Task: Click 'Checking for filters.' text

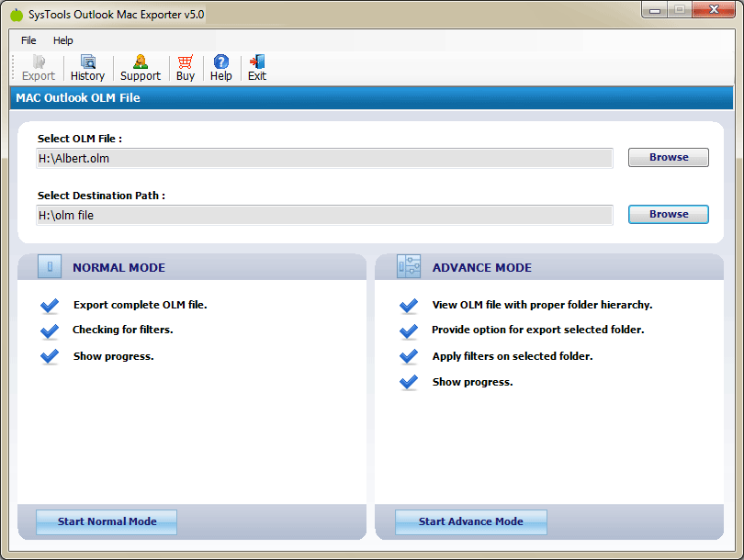Action: tap(123, 330)
